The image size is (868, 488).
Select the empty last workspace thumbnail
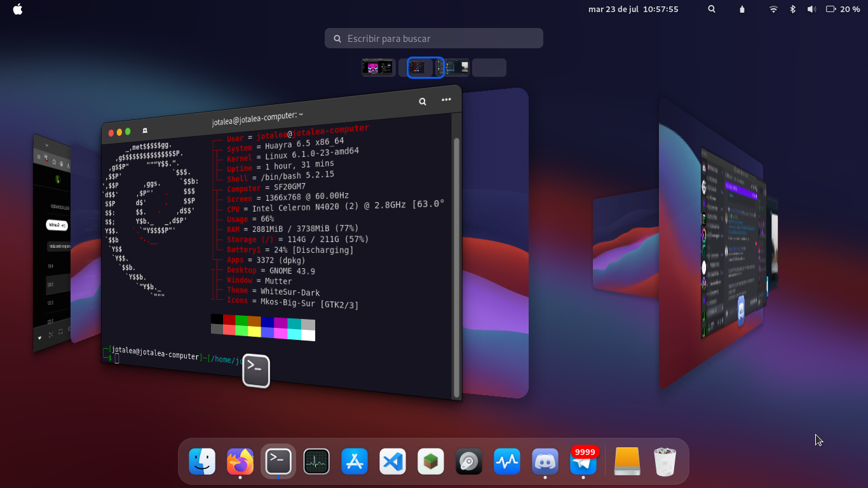pyautogui.click(x=489, y=67)
